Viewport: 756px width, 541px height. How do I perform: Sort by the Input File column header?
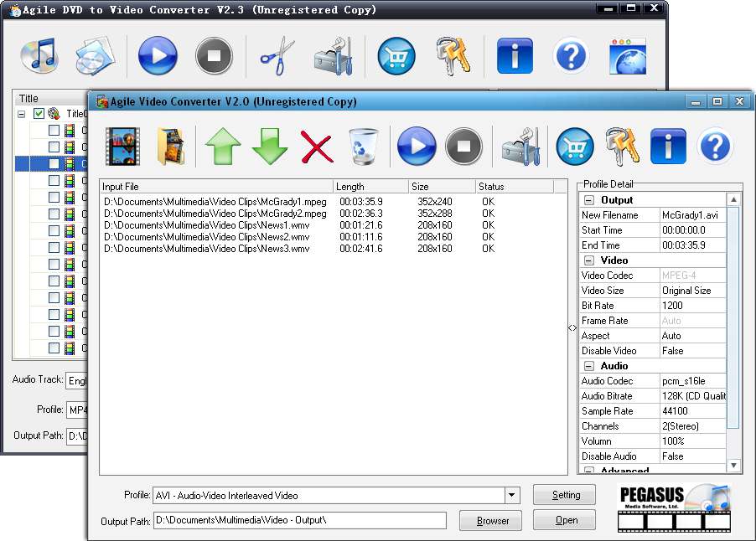[x=216, y=187]
